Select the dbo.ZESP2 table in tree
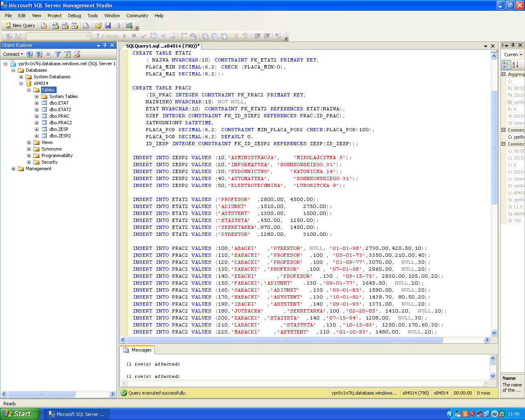 60,136
